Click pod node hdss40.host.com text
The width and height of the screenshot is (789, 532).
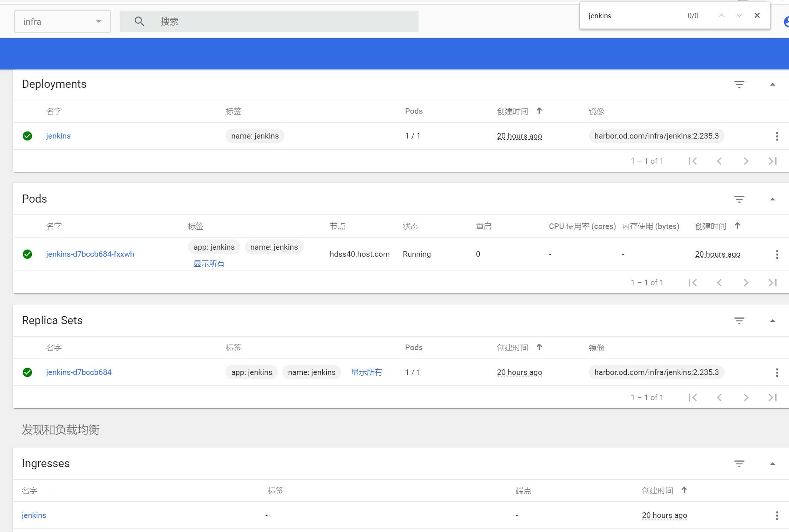click(359, 254)
